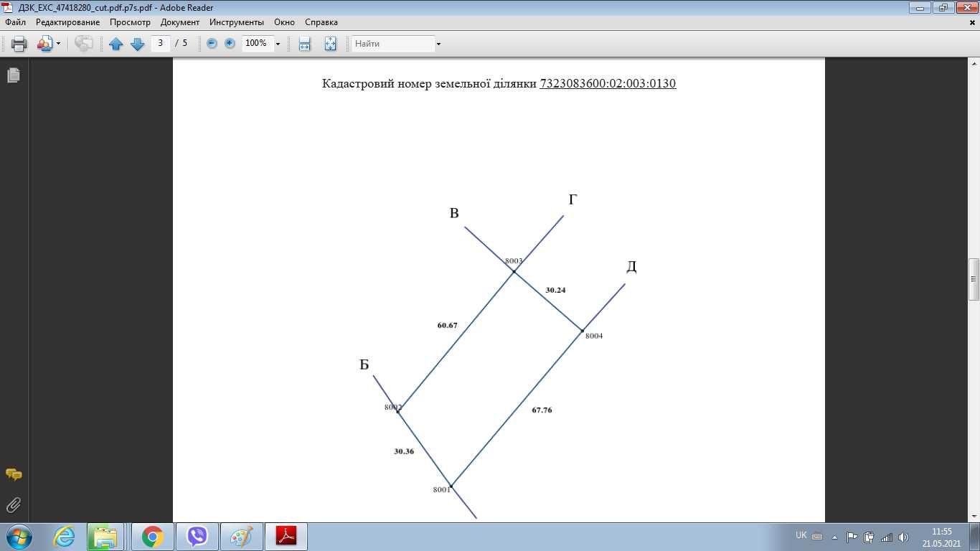Open the Окно menu
Screen dimensions: 980x551
[x=285, y=22]
